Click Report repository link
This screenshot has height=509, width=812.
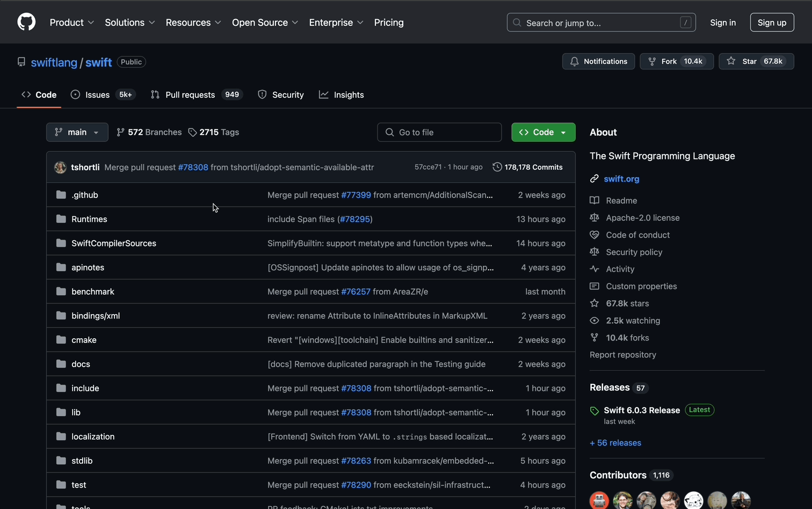(x=623, y=355)
